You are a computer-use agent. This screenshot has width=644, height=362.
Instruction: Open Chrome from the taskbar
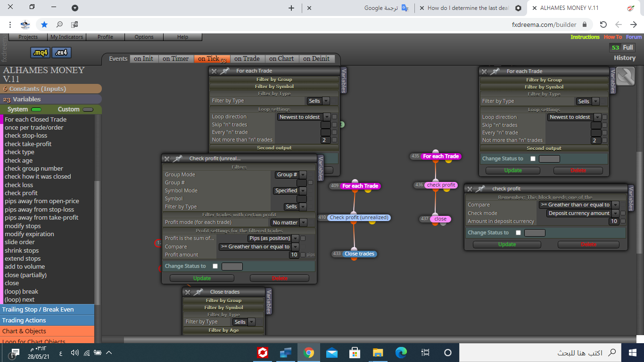[x=309, y=353]
